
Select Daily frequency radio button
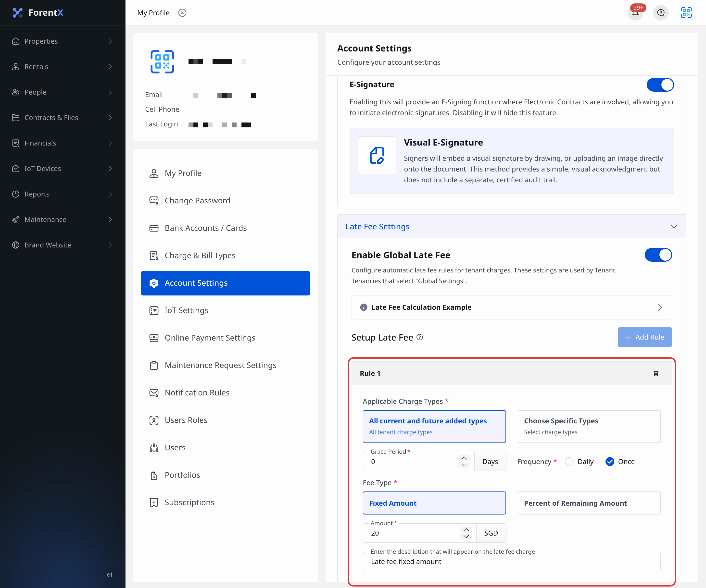click(569, 462)
